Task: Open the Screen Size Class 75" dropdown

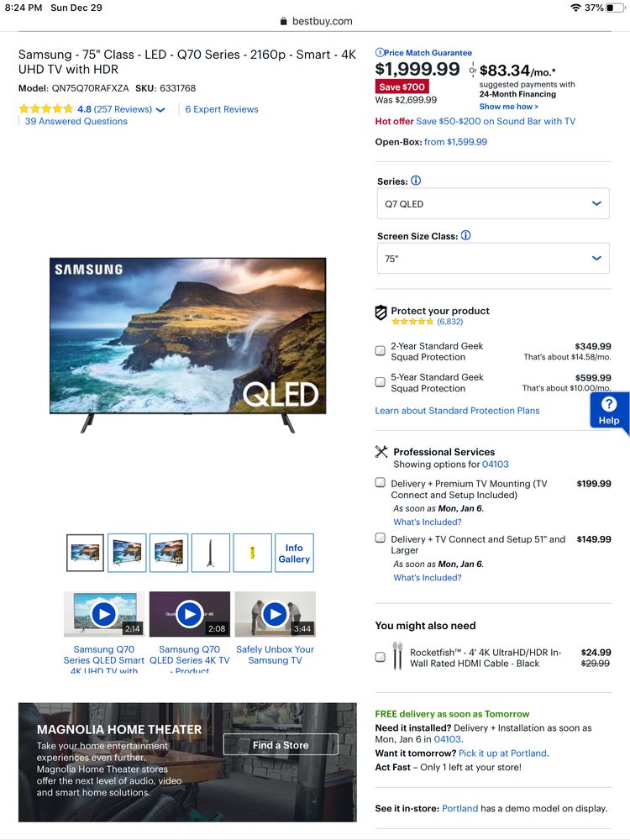Action: tap(493, 258)
